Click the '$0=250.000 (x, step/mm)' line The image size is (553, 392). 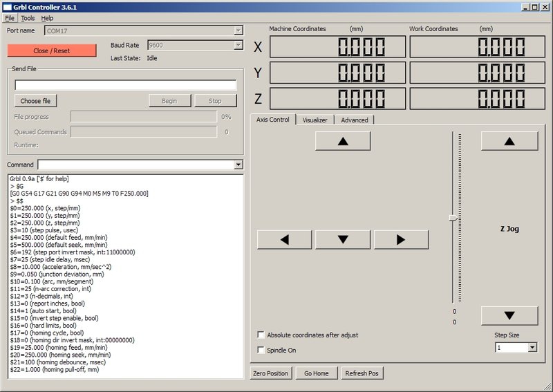(x=45, y=208)
